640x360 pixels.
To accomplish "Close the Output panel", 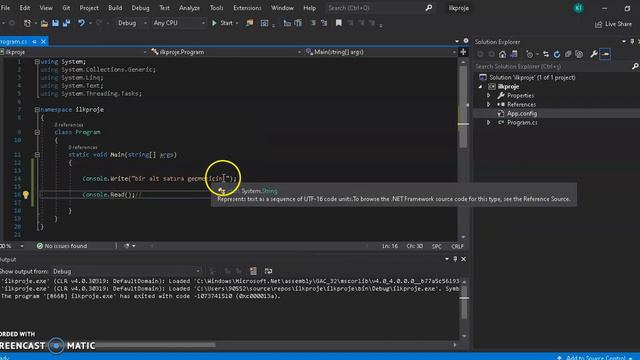I will (463, 259).
